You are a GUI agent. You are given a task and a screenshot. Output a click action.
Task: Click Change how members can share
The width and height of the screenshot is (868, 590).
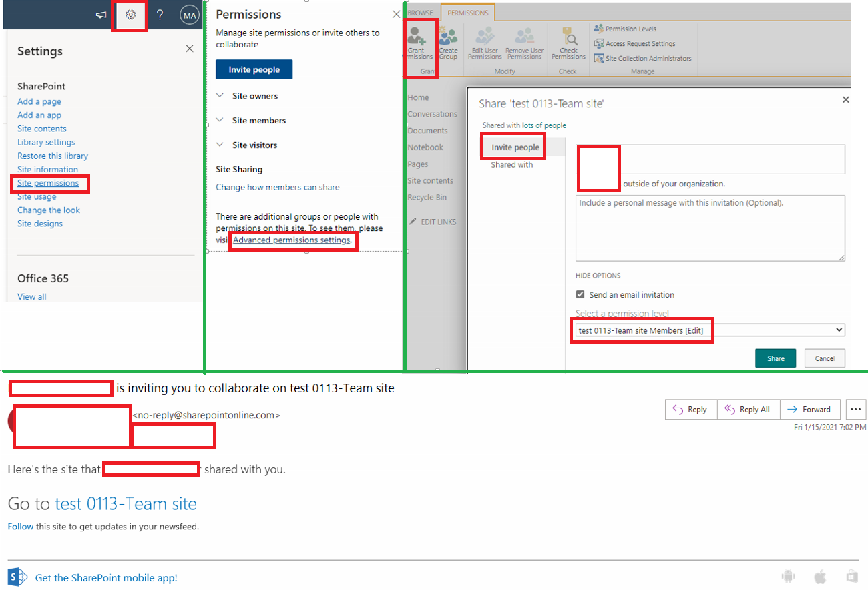(x=278, y=187)
